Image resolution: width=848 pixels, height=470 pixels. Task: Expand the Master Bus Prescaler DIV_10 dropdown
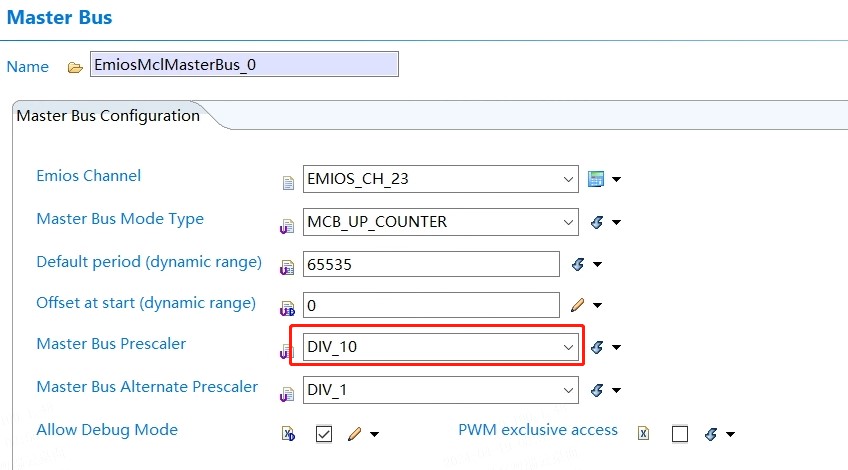568,347
